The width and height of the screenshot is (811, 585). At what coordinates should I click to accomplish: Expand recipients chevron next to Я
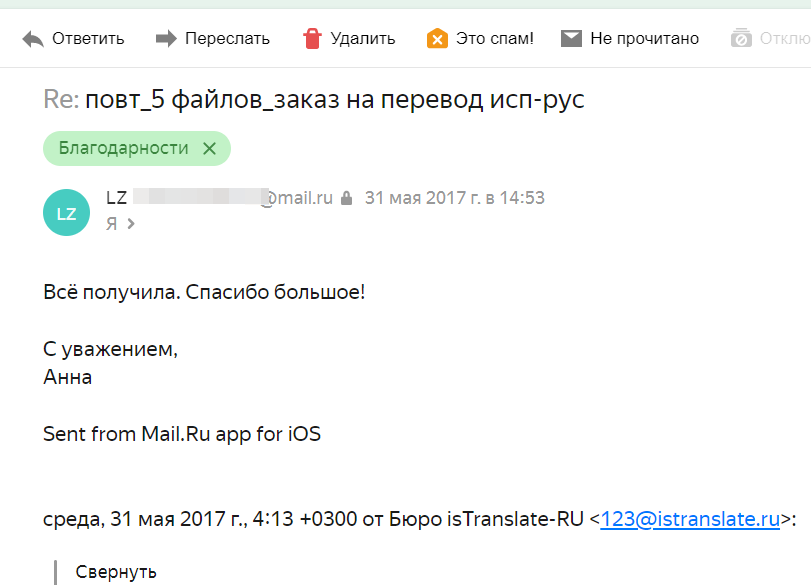coord(131,223)
